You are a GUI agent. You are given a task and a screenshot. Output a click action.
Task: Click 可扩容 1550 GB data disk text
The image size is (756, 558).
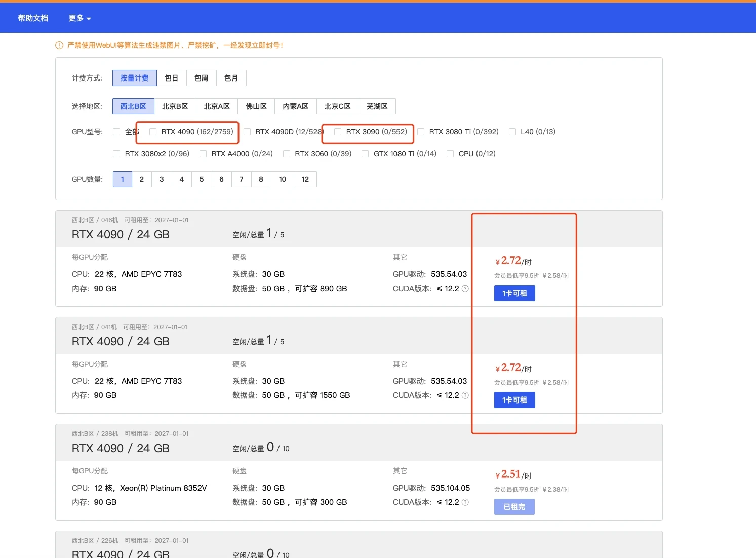(x=323, y=395)
